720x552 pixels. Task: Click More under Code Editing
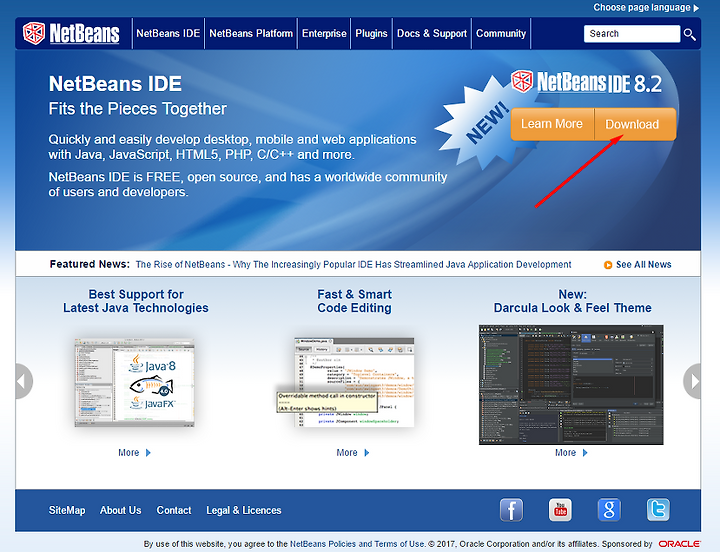pos(347,453)
